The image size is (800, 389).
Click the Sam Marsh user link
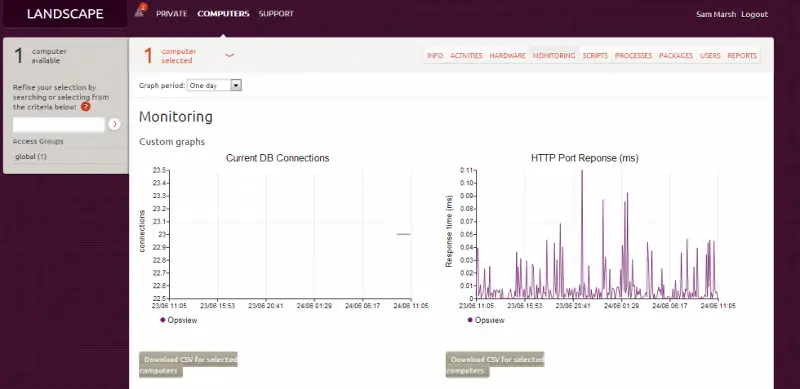pyautogui.click(x=716, y=14)
